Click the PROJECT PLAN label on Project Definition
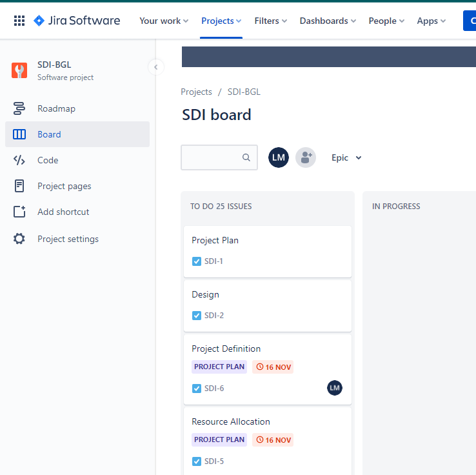The width and height of the screenshot is (476, 475). pos(219,367)
